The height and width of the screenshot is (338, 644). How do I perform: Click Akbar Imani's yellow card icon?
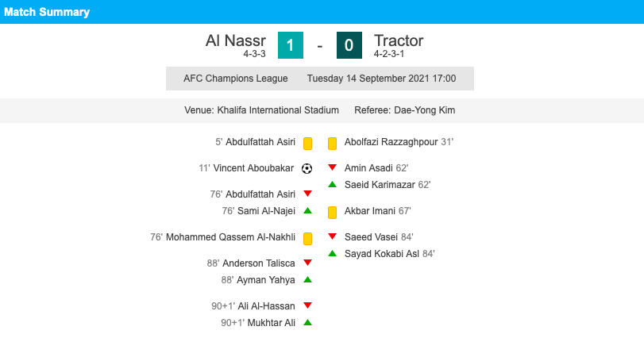click(333, 212)
